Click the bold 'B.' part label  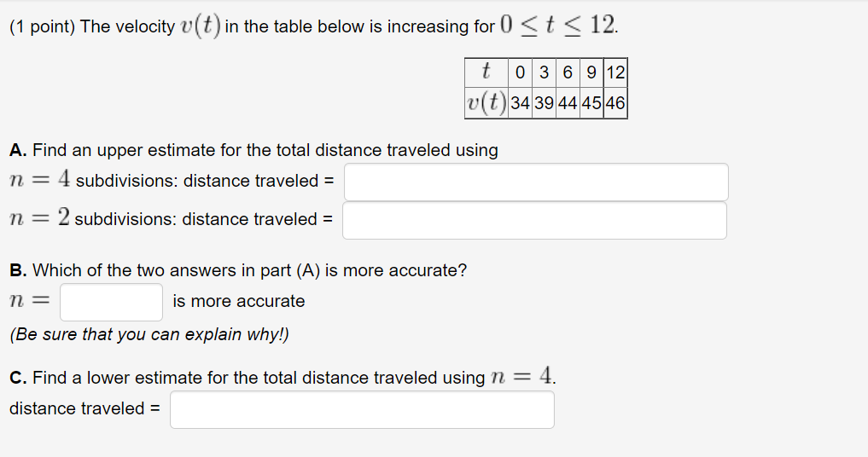point(18,271)
